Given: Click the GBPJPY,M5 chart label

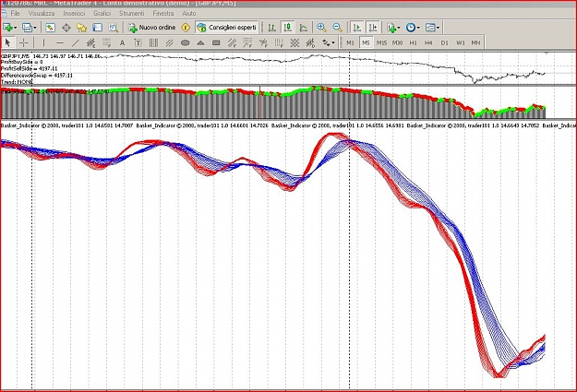Looking at the screenshot, I should (16, 56).
